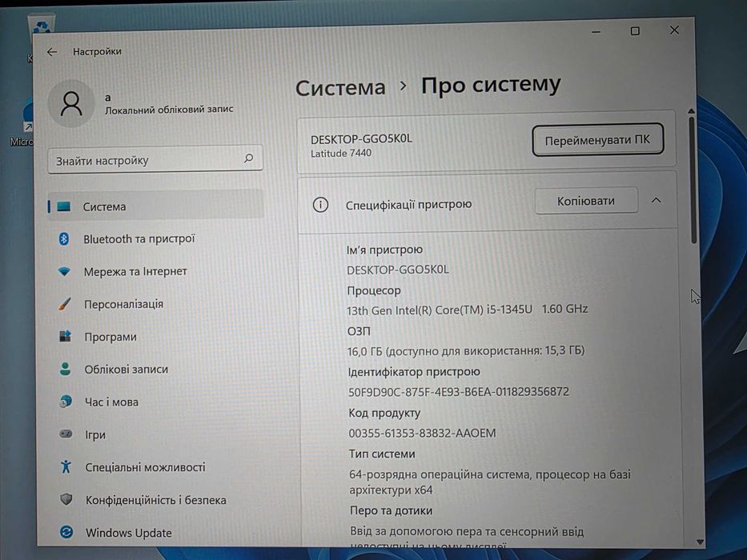Click the Про систему page title
Screen dimensions: 747x560
pyautogui.click(x=491, y=86)
